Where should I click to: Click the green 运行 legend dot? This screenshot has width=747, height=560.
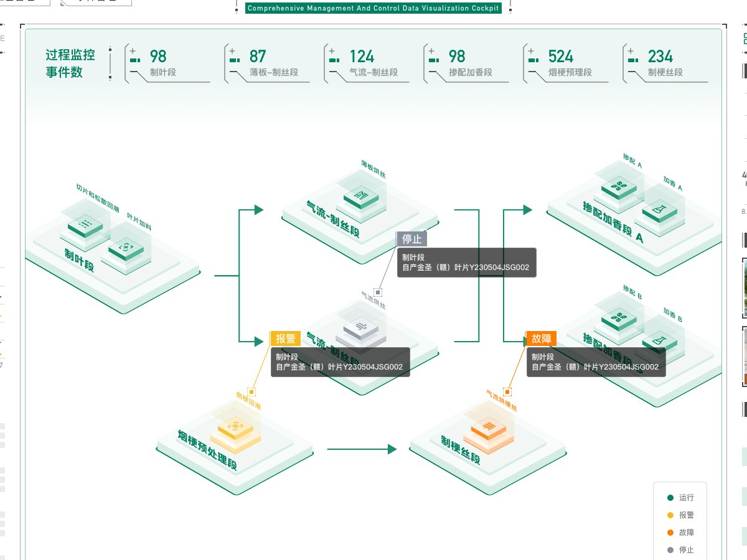click(670, 498)
